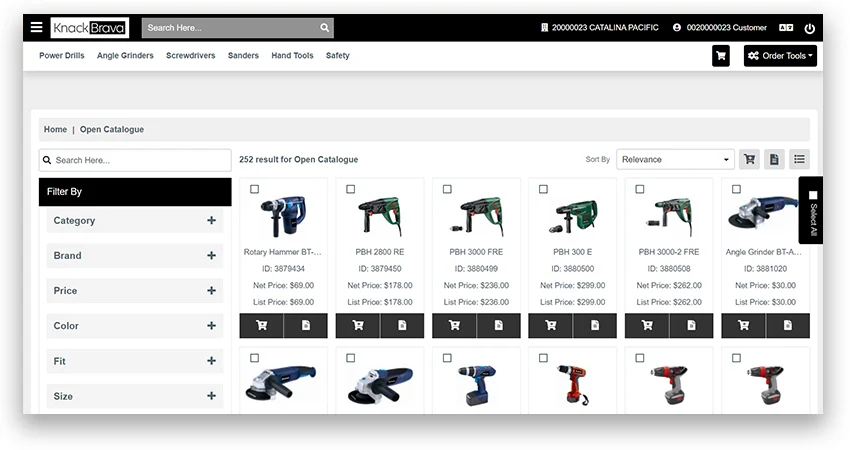Screen dimensions: 850x450
Task: Open the shopping cart icon in navigation bar
Action: point(721,56)
